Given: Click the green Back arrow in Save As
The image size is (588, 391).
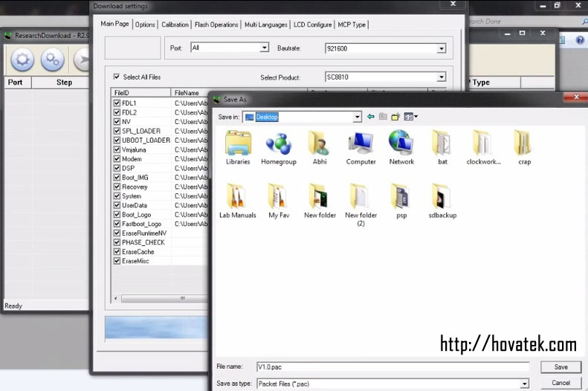Looking at the screenshot, I should [x=370, y=117].
